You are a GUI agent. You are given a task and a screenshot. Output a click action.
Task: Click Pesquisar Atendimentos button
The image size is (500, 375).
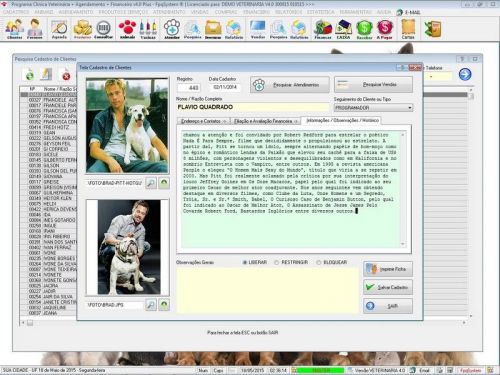(290, 85)
